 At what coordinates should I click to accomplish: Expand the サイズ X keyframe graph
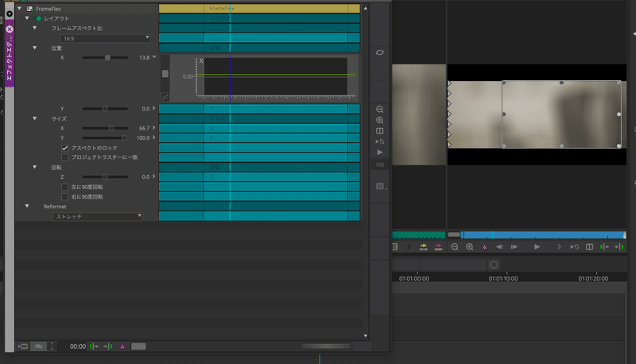point(154,128)
